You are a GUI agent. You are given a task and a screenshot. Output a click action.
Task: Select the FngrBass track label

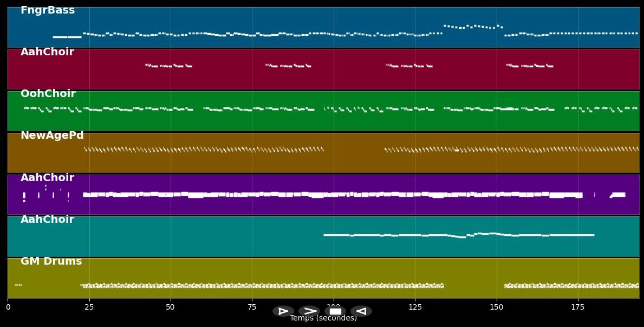point(48,10)
